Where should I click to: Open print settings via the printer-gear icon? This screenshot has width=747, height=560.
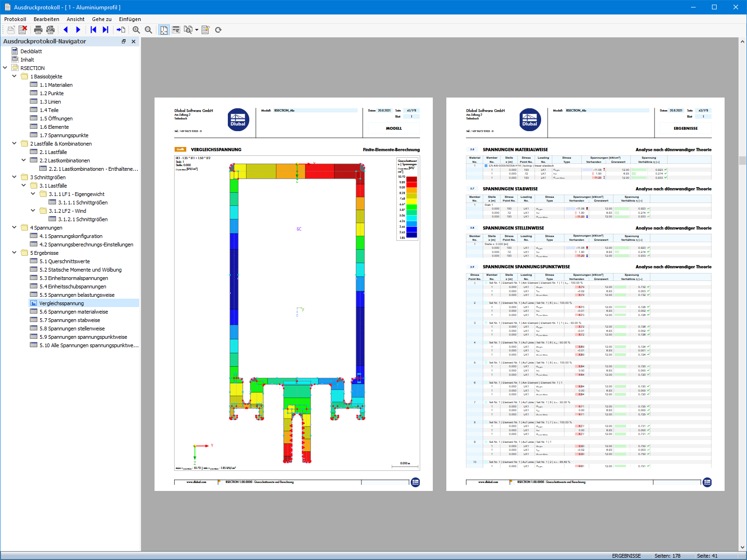(50, 30)
